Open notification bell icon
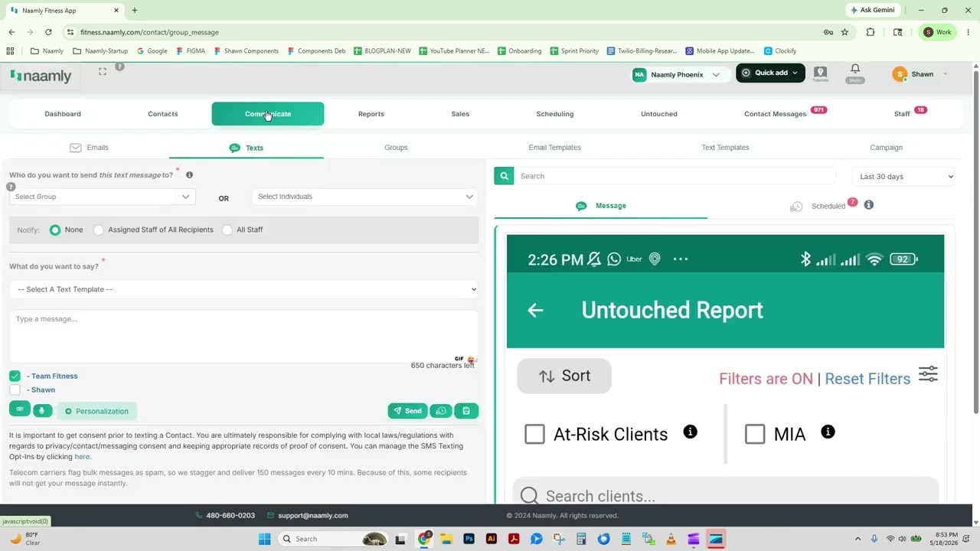This screenshot has height=551, width=980. (x=855, y=70)
